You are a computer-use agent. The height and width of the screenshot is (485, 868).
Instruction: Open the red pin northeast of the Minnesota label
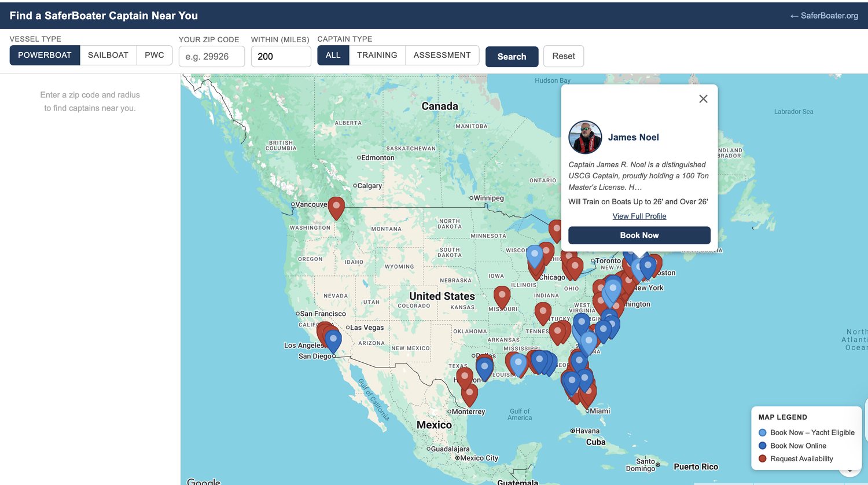pos(556,231)
